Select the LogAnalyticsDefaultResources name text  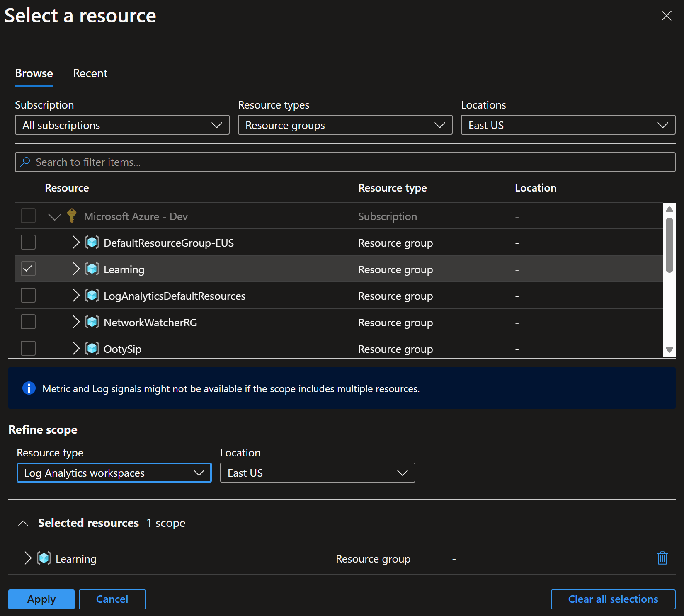click(175, 296)
